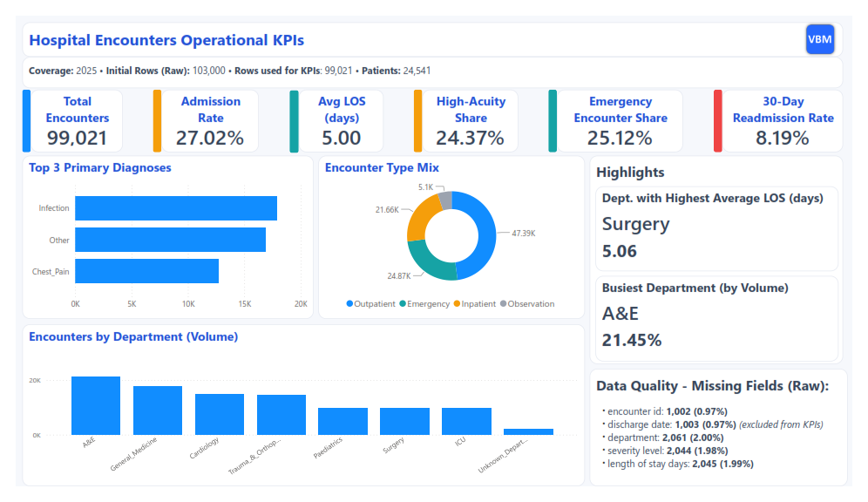Click the Hospital Encounters Operational KPIs title
The height and width of the screenshot is (502, 868).
(166, 40)
